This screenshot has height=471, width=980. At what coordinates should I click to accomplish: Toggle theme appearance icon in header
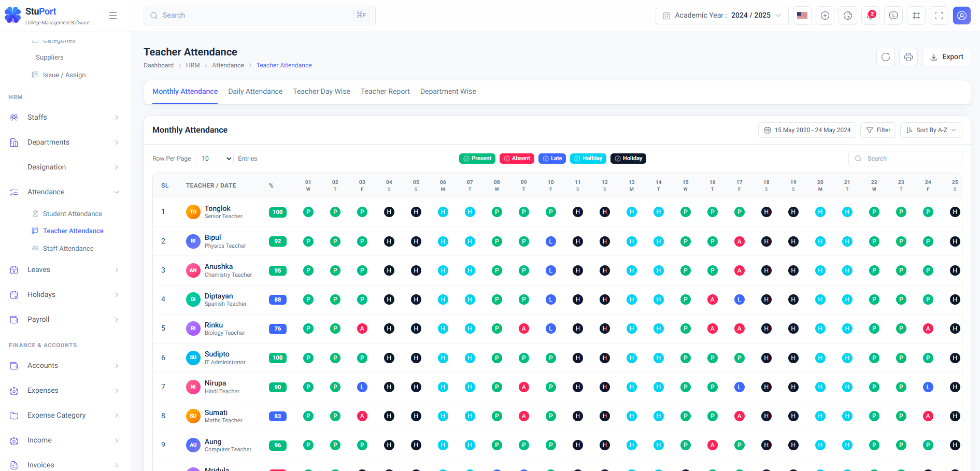(x=848, y=16)
